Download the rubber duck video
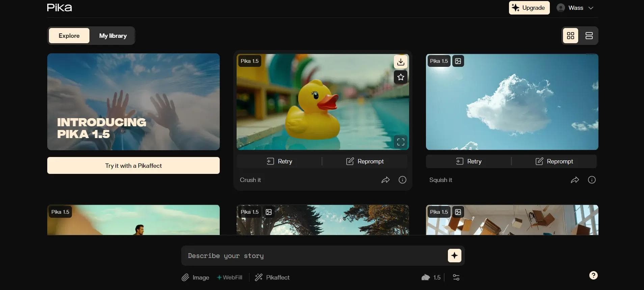Viewport: 644px width, 290px height. pos(401,62)
